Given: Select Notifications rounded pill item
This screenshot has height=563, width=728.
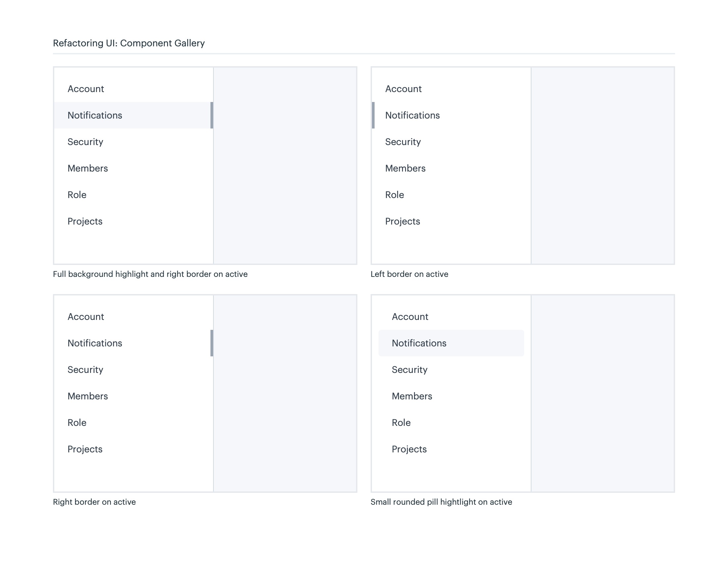Looking at the screenshot, I should click(419, 343).
